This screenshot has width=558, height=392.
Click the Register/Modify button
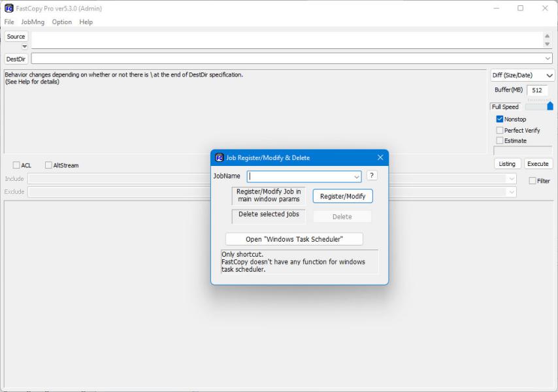342,197
